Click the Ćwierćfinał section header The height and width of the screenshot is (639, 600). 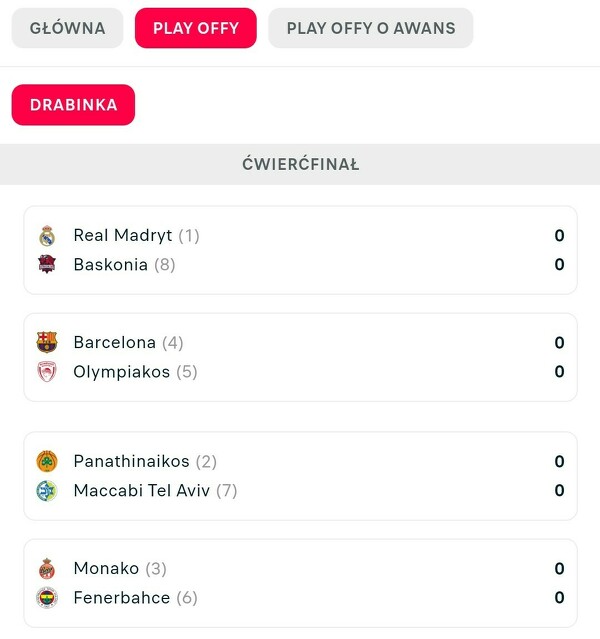coord(300,164)
